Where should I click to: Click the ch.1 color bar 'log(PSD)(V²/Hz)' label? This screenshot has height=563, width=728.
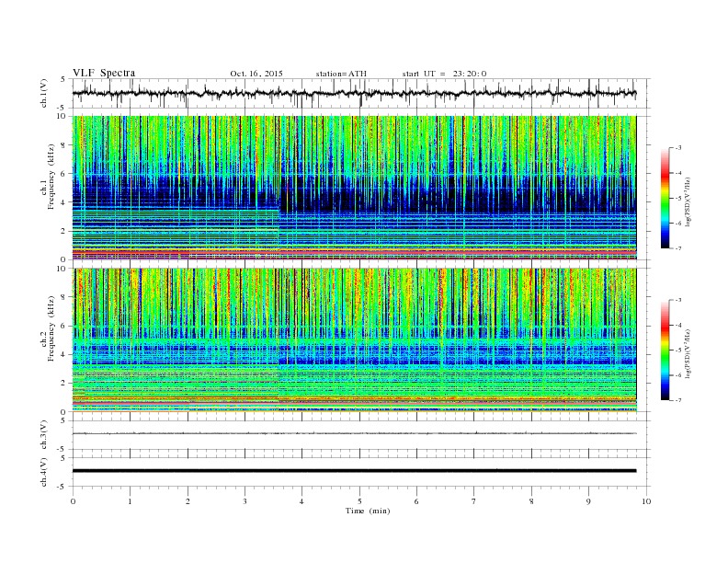[688, 202]
